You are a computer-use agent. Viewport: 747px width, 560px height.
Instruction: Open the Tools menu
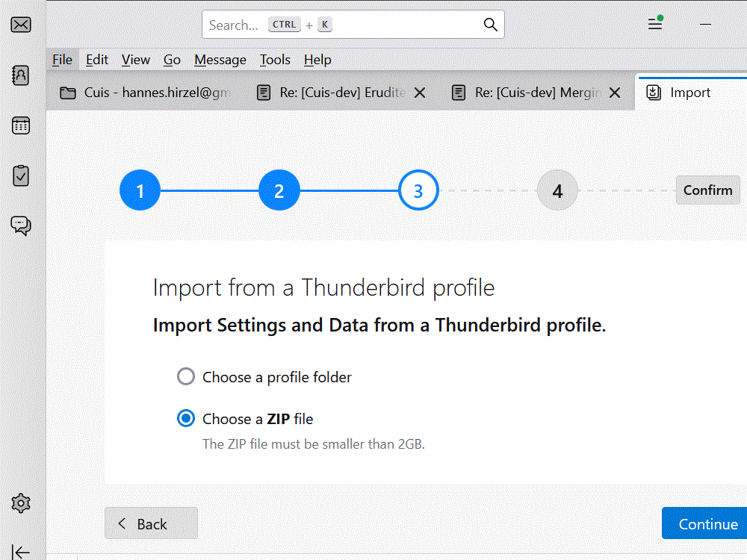pos(276,60)
